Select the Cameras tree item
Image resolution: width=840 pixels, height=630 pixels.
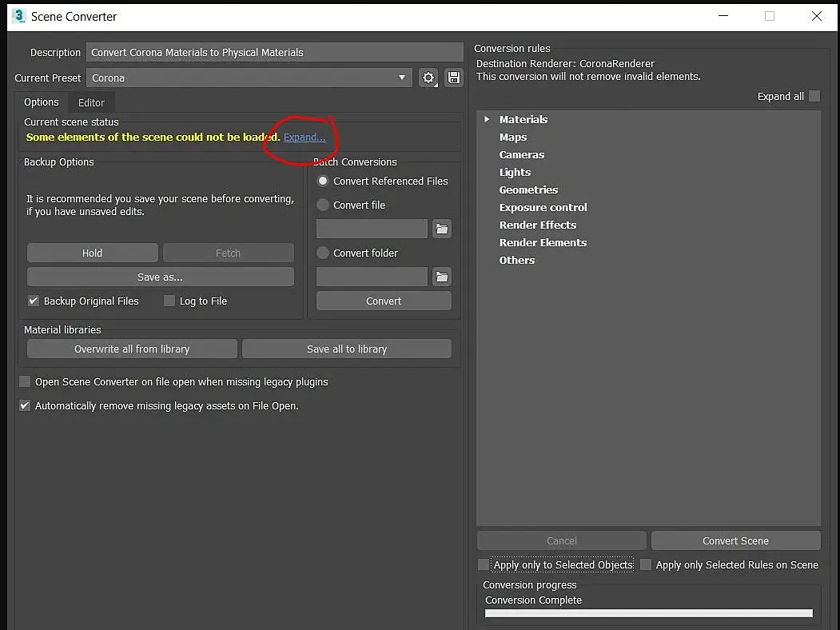522,155
